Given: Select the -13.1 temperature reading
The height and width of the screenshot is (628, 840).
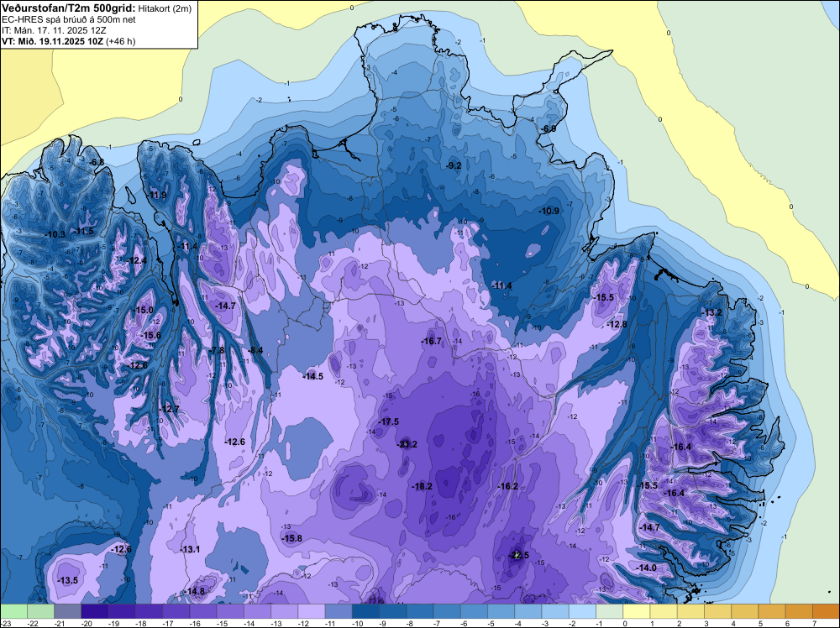Looking at the screenshot, I should (x=190, y=549).
